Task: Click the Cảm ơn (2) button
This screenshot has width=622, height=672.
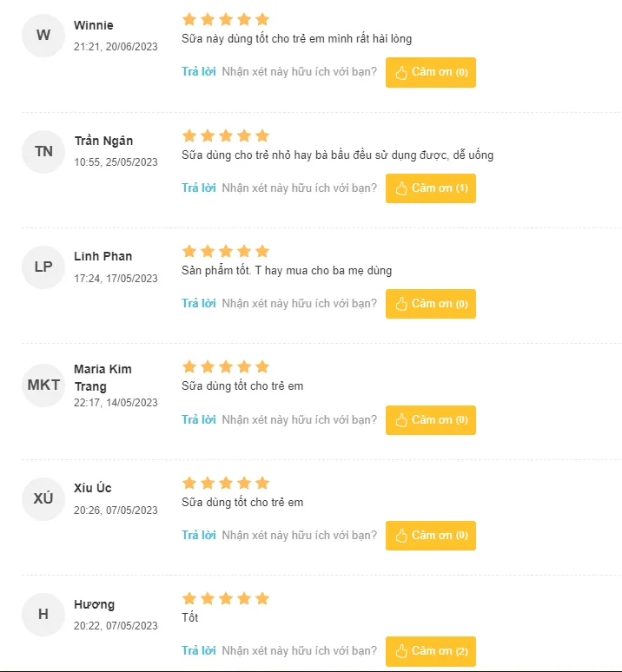Action: 430,651
